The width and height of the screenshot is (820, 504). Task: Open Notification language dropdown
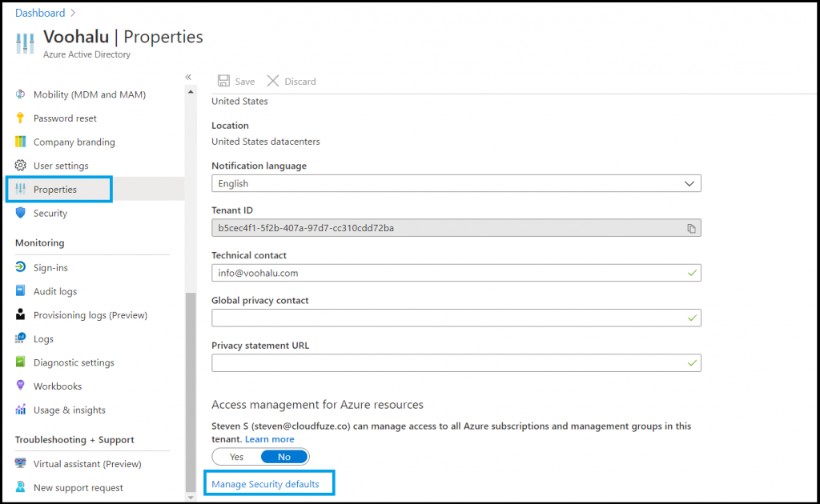click(456, 183)
